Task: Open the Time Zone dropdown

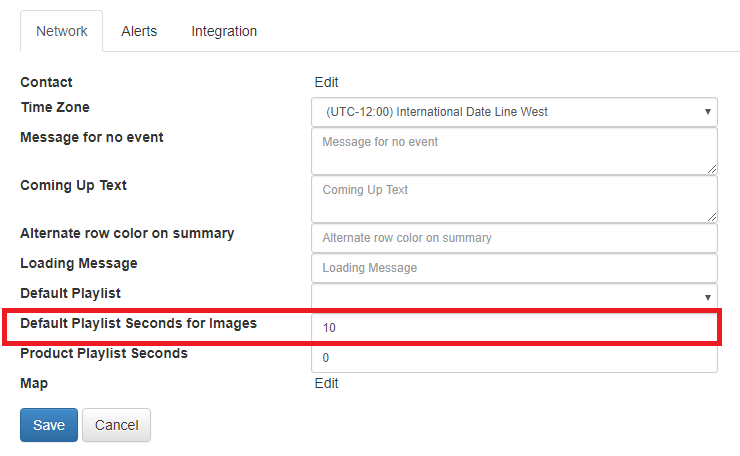Action: click(x=514, y=112)
